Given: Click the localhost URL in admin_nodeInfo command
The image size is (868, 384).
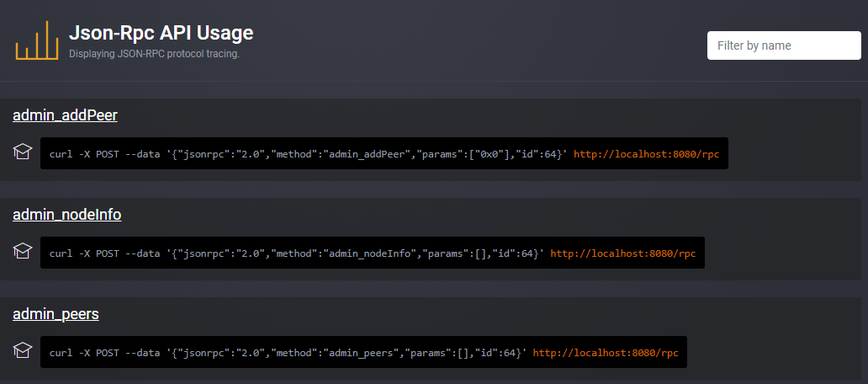Looking at the screenshot, I should tap(622, 253).
